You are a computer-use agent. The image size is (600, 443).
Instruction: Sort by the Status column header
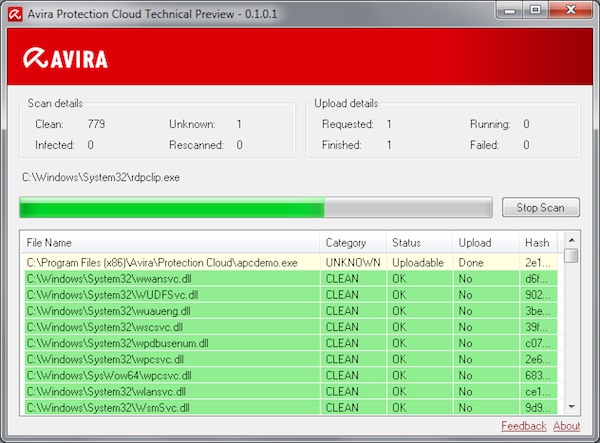(x=419, y=243)
